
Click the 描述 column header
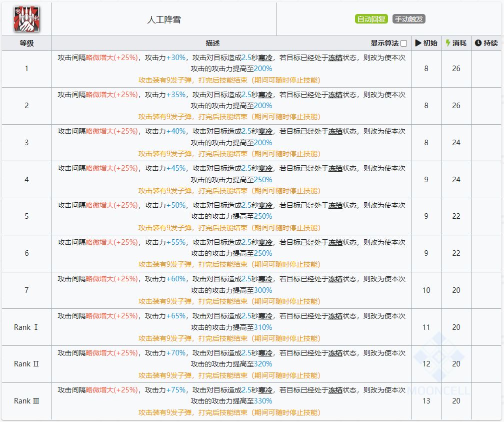(x=212, y=43)
